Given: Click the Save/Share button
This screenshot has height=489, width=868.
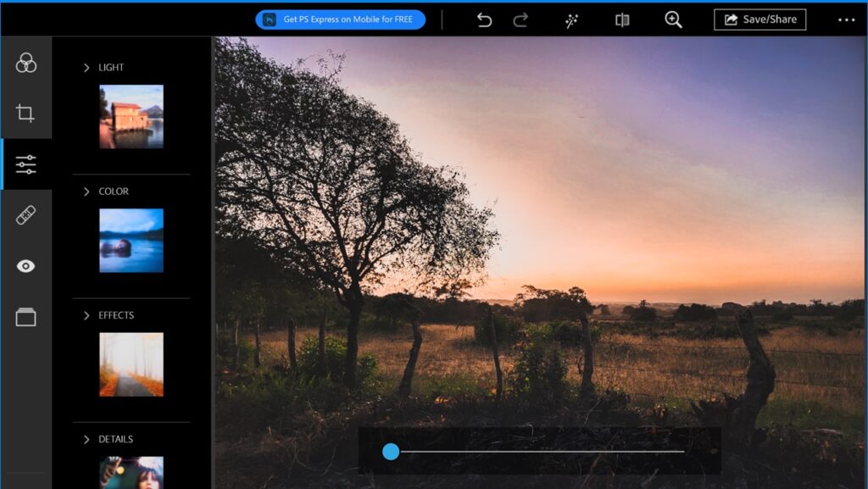Looking at the screenshot, I should 759,19.
